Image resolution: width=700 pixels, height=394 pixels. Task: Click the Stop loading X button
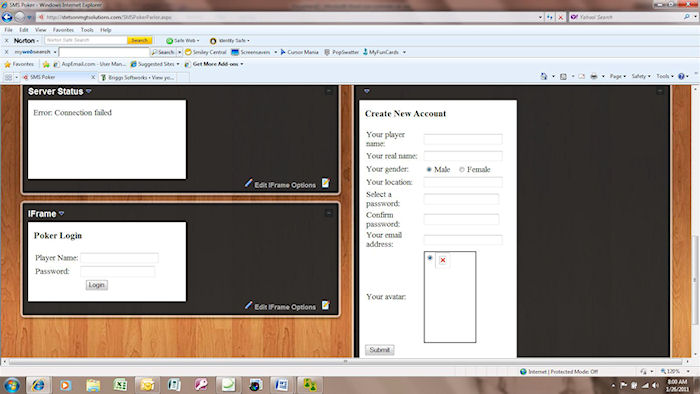[561, 17]
